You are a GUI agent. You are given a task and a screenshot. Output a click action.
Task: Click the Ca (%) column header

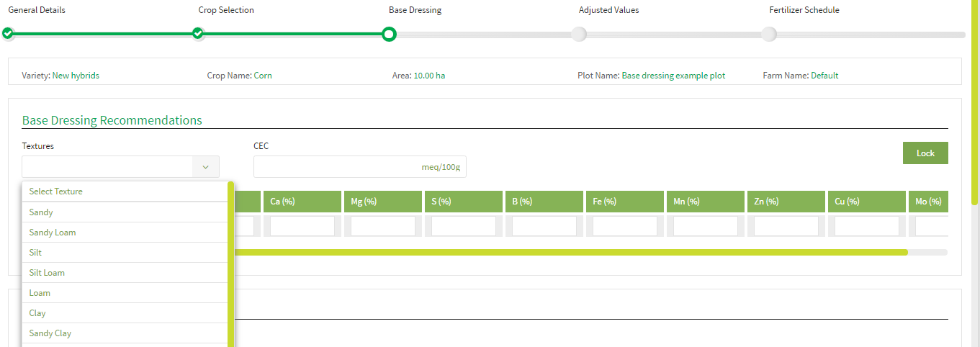point(302,202)
